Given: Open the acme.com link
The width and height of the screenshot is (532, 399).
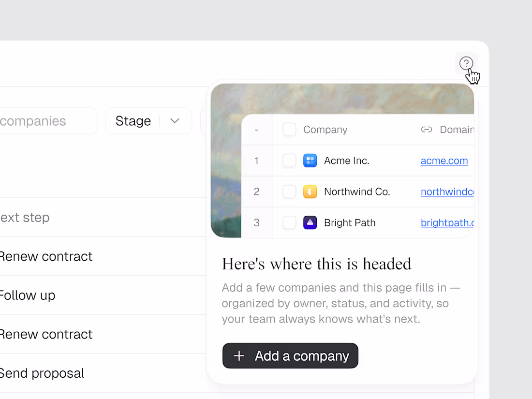Looking at the screenshot, I should click(444, 161).
